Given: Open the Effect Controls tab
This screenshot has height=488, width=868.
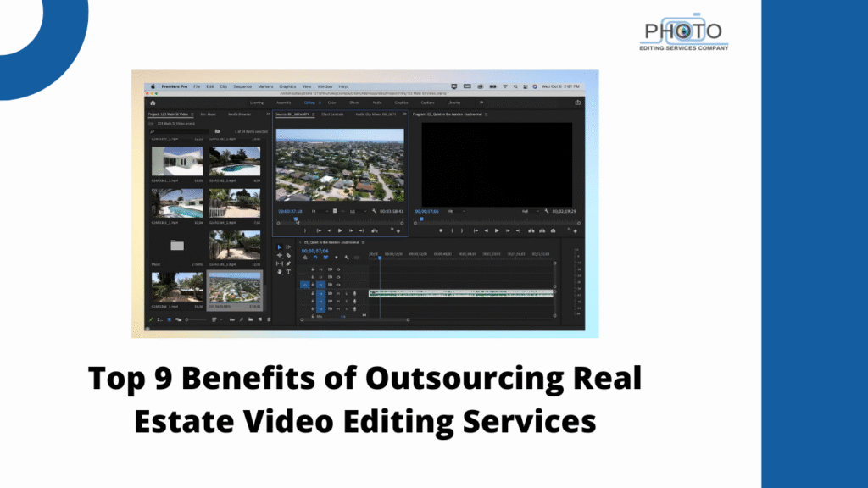Looking at the screenshot, I should coord(332,114).
